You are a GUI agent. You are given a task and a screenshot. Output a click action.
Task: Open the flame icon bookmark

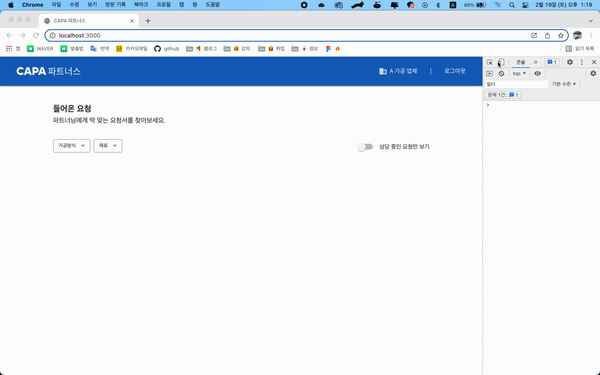pyautogui.click(x=338, y=49)
